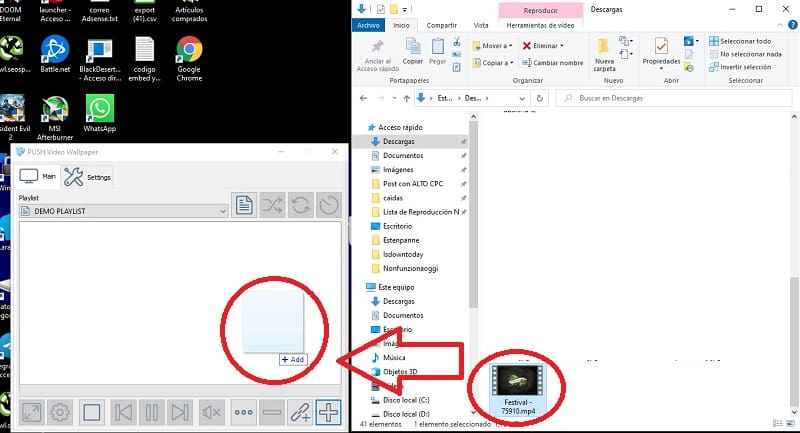Click the scissors cut icon in ribbon
800x433 pixels.
(x=457, y=42)
